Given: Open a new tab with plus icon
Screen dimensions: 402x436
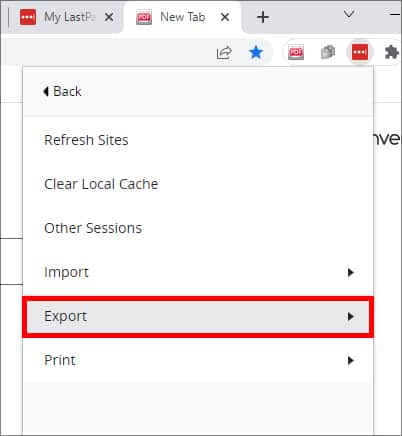Looking at the screenshot, I should (263, 17).
